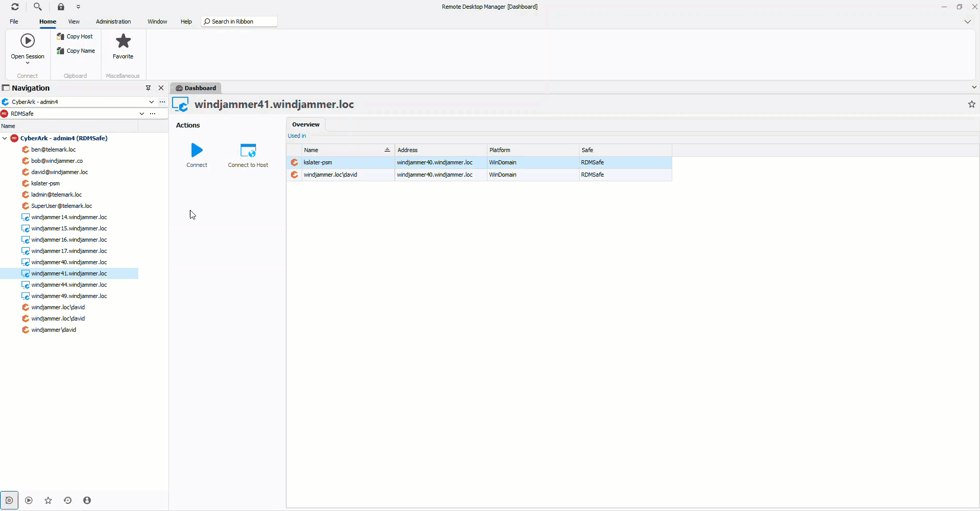This screenshot has height=511, width=980.
Task: Open the RDMSafe vault dropdown
Action: point(142,114)
